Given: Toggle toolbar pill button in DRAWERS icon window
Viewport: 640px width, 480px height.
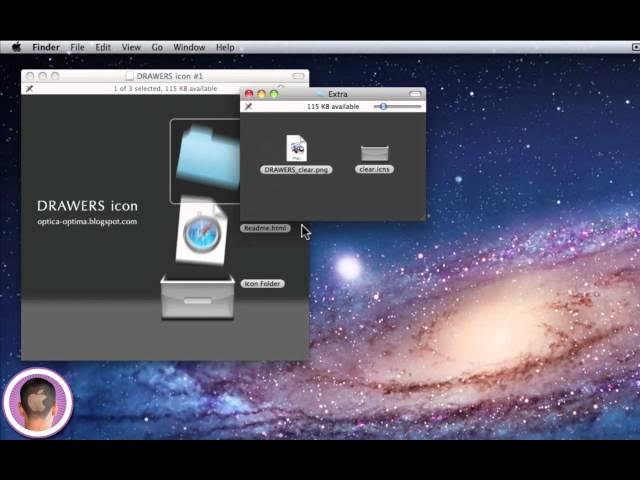Looking at the screenshot, I should [298, 76].
